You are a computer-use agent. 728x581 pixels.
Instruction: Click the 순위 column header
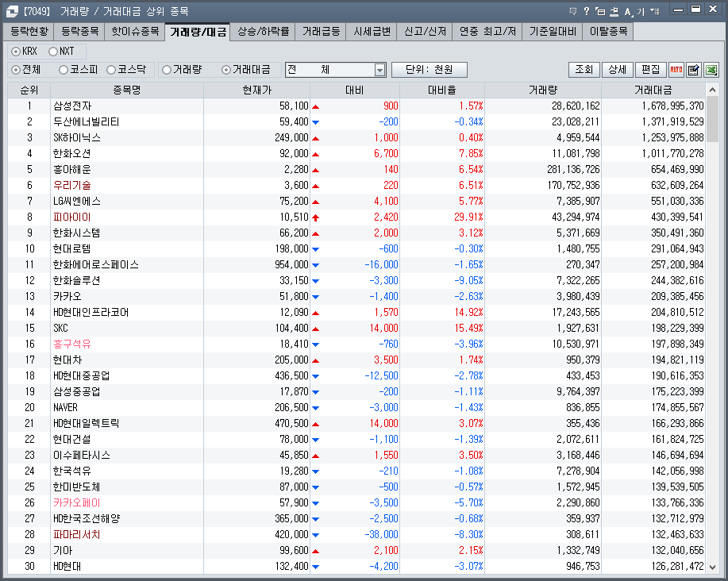point(29,90)
